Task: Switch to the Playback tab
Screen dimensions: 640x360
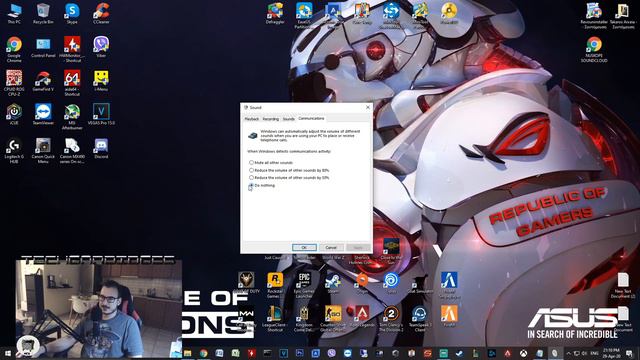Action: [251, 119]
